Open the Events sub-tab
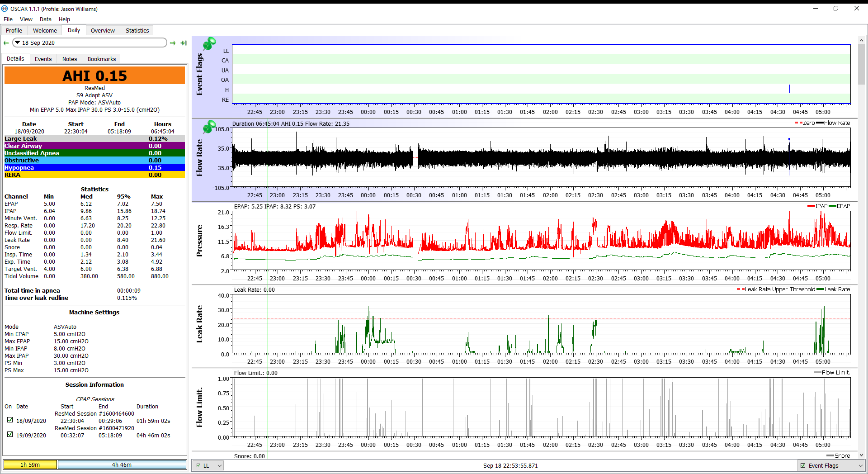 click(x=43, y=59)
